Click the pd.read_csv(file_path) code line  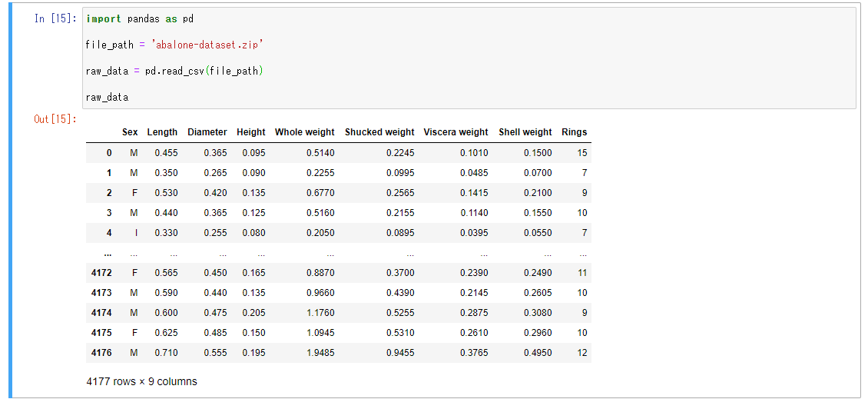[175, 71]
